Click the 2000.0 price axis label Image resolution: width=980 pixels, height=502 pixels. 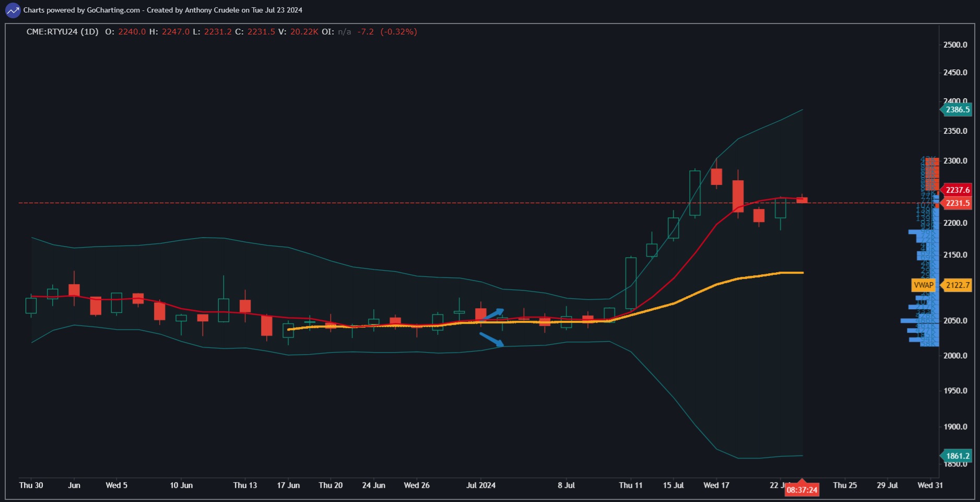[955, 356]
